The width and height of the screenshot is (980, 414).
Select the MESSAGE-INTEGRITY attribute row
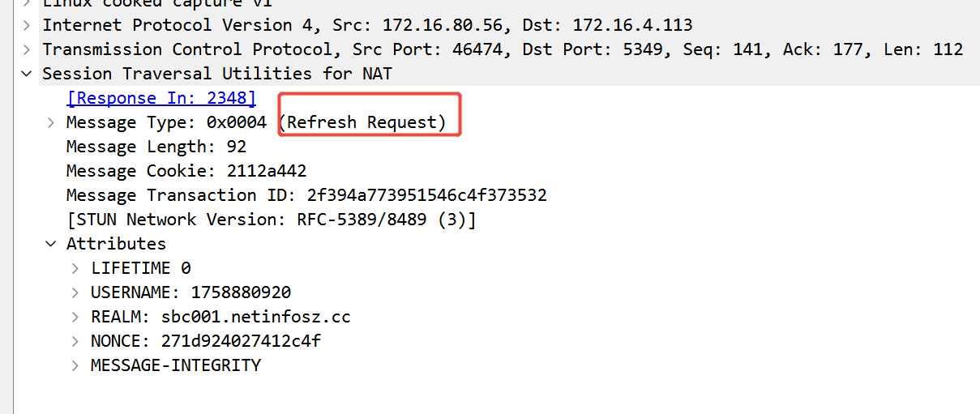click(176, 365)
